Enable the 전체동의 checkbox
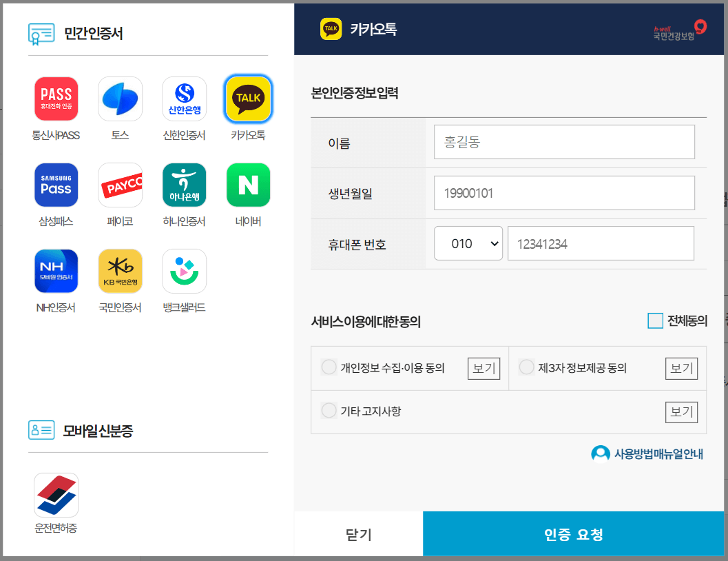 (x=654, y=320)
